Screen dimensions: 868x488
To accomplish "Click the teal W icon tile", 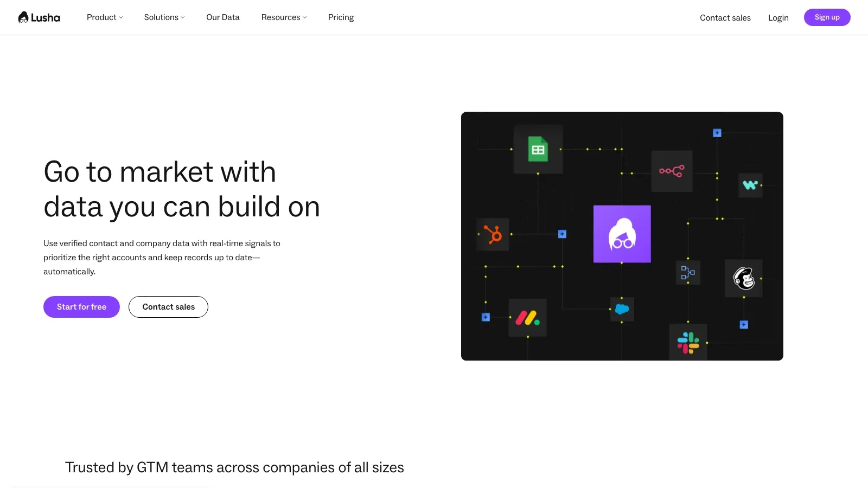I will (750, 185).
